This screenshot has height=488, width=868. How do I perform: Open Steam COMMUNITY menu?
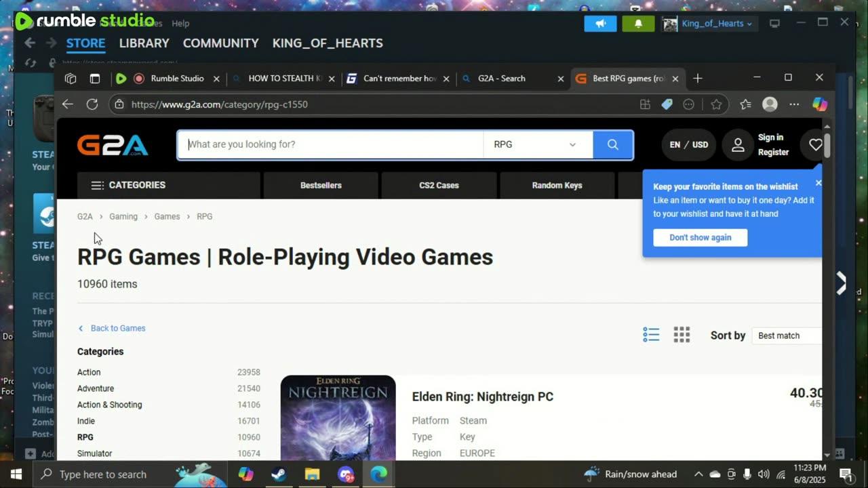[x=220, y=43]
